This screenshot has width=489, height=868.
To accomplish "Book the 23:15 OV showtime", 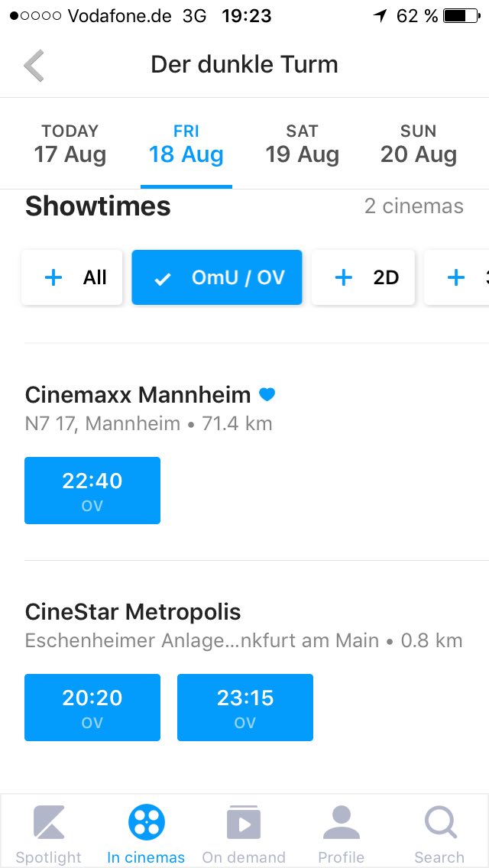I will pyautogui.click(x=245, y=708).
